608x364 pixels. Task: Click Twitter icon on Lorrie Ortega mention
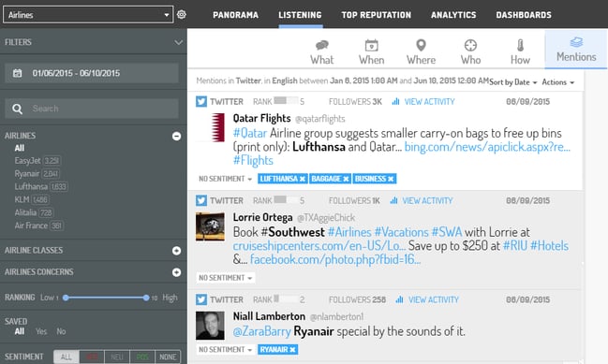coord(201,200)
